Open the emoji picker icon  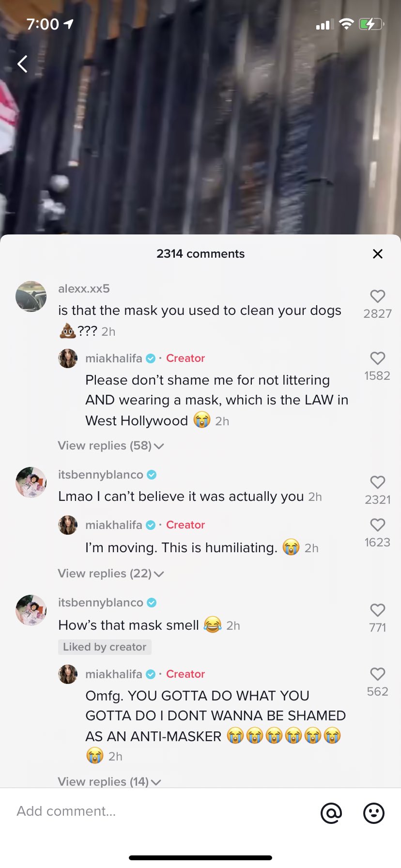pos(374,813)
